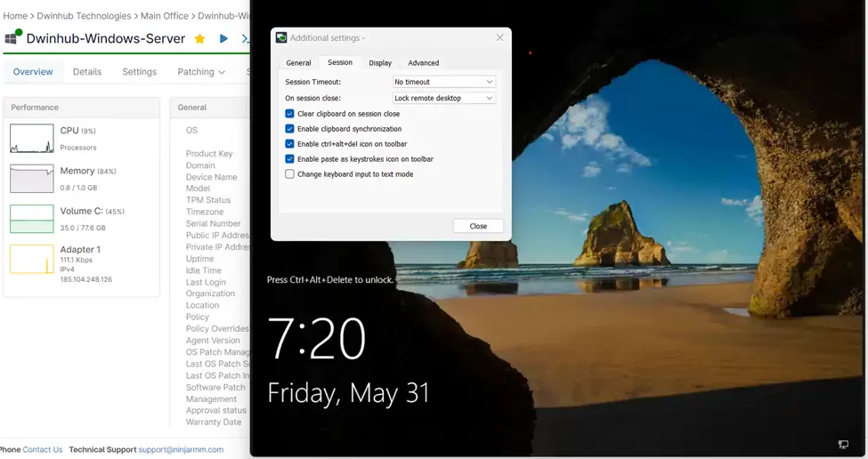Click the Dwinhub-Windows-Server device title

[106, 39]
